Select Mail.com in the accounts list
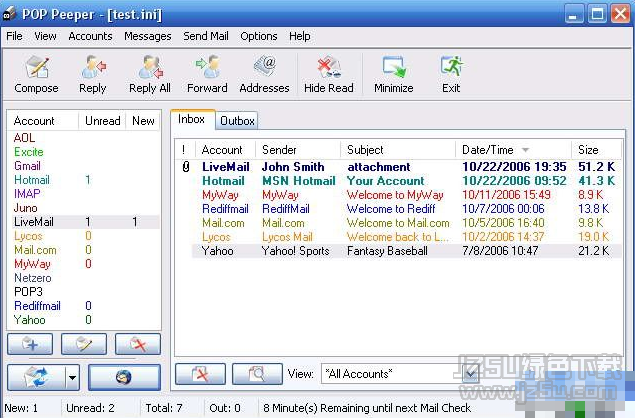The width and height of the screenshot is (635, 418). tap(35, 250)
